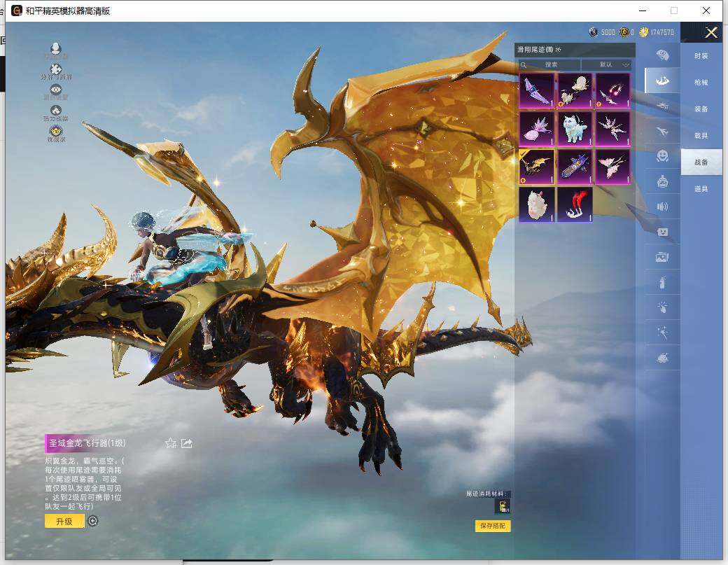Open the airplane category icon

click(662, 132)
